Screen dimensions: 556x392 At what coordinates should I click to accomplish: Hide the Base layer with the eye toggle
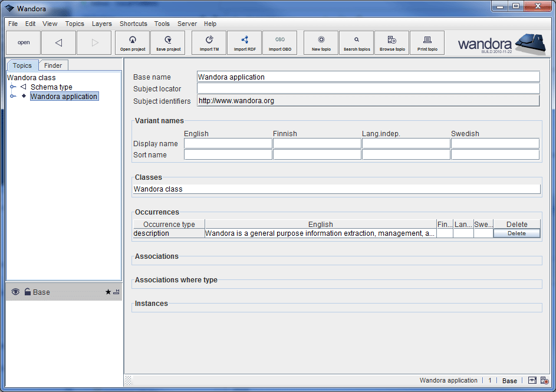coord(15,291)
